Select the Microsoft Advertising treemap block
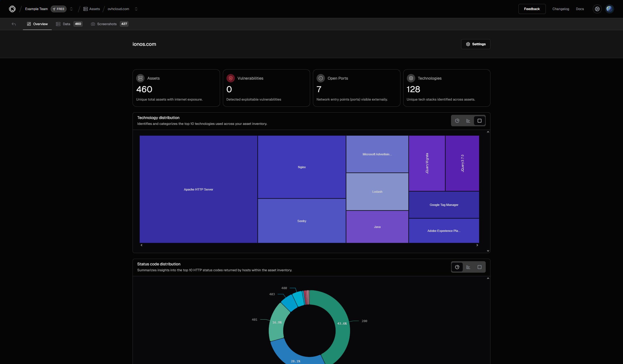 [x=377, y=154]
